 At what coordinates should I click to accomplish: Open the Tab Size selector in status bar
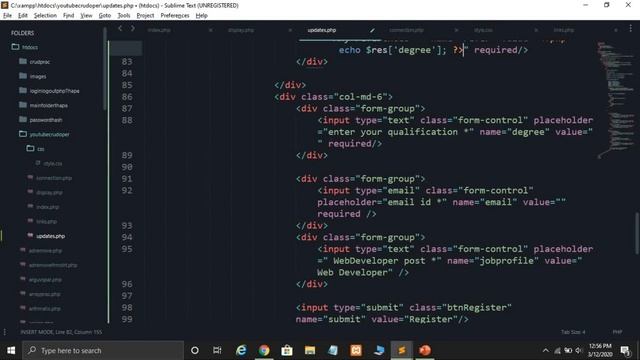coord(573,332)
